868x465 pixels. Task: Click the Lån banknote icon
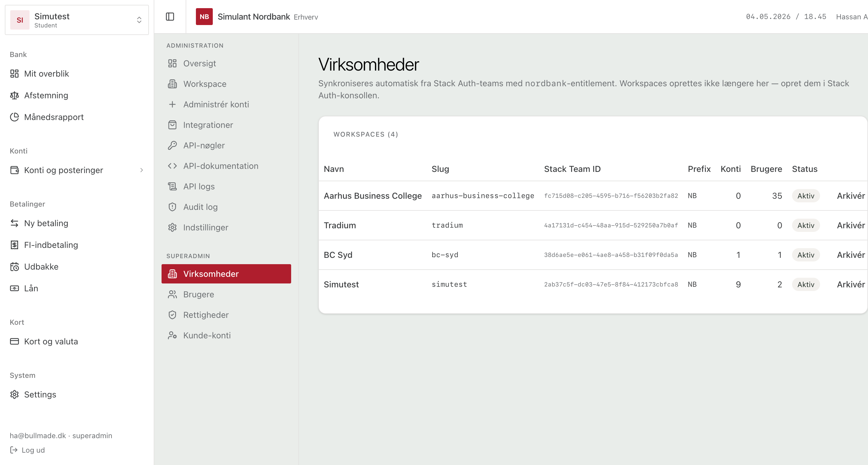click(14, 288)
